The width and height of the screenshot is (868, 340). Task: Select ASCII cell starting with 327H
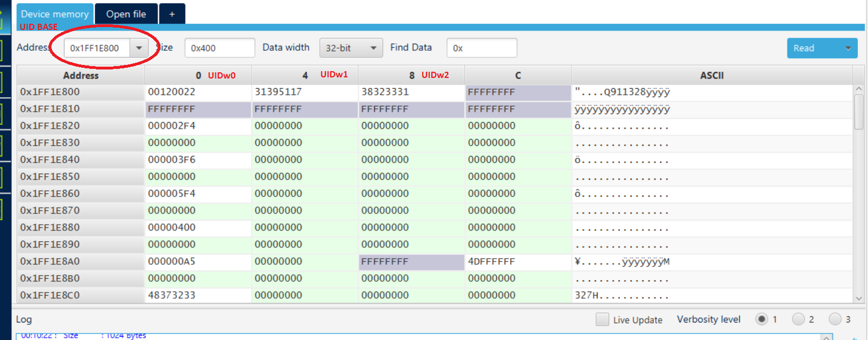tap(712, 295)
